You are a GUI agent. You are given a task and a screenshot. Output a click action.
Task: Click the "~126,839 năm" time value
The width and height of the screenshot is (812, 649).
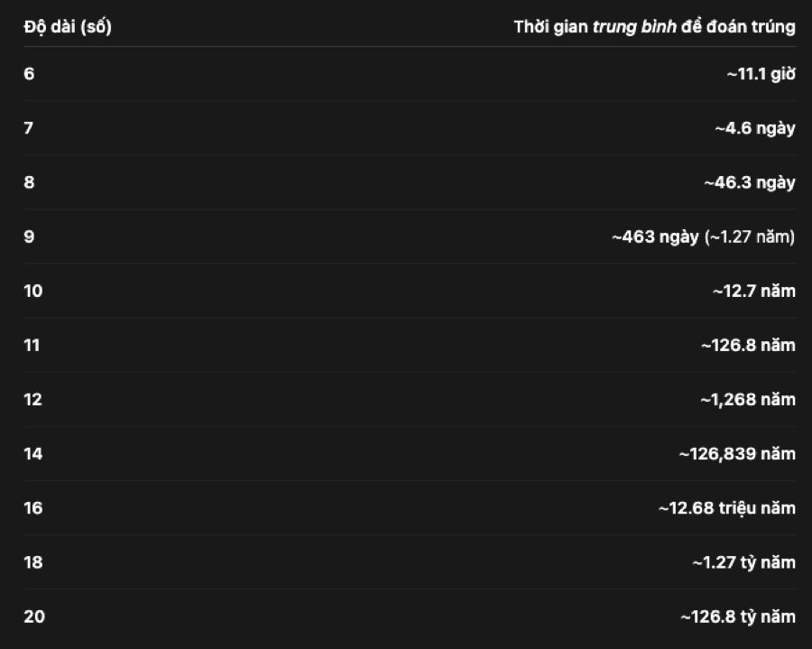coord(737,453)
